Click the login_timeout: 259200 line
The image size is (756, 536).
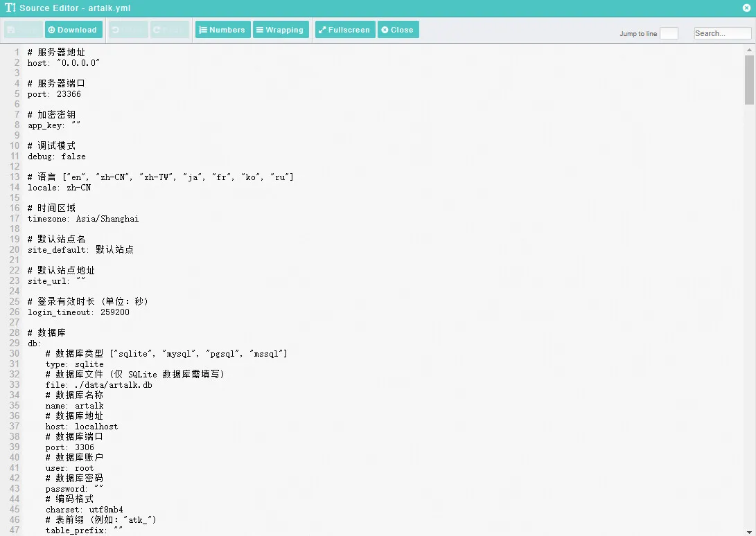coord(78,312)
